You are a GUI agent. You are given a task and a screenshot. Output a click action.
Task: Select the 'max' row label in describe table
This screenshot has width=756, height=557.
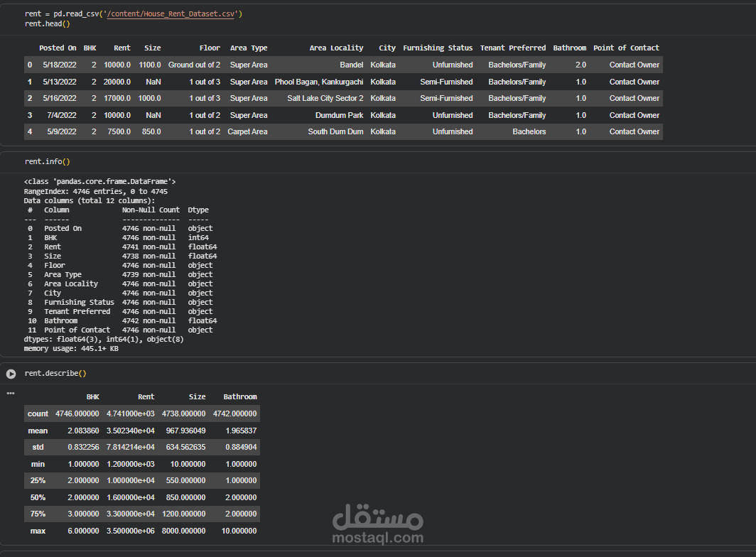point(38,531)
